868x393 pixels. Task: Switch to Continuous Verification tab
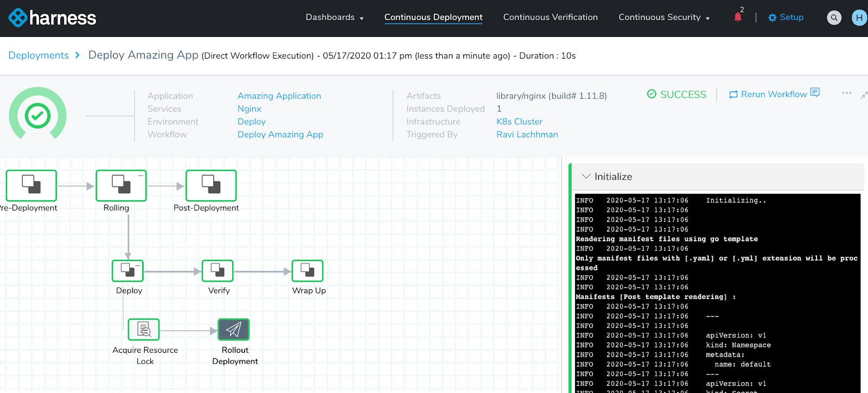pyautogui.click(x=551, y=17)
